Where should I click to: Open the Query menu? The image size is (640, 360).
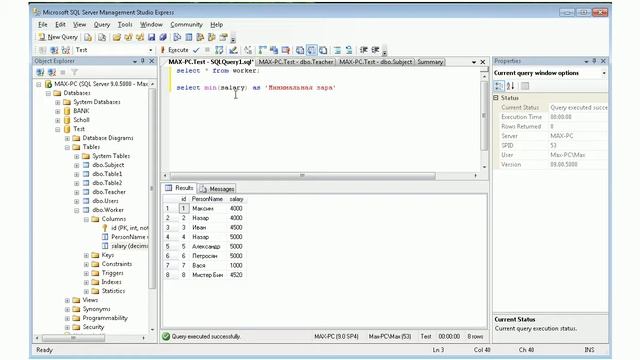point(102,24)
